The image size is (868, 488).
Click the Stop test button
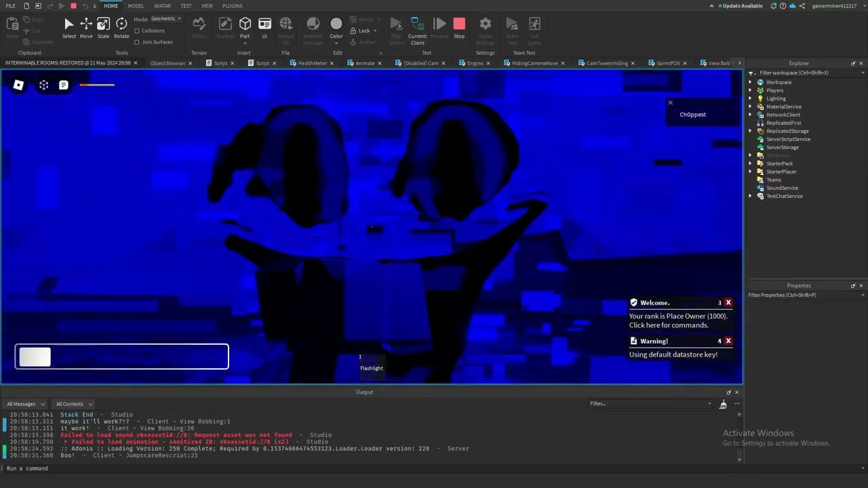tap(459, 28)
